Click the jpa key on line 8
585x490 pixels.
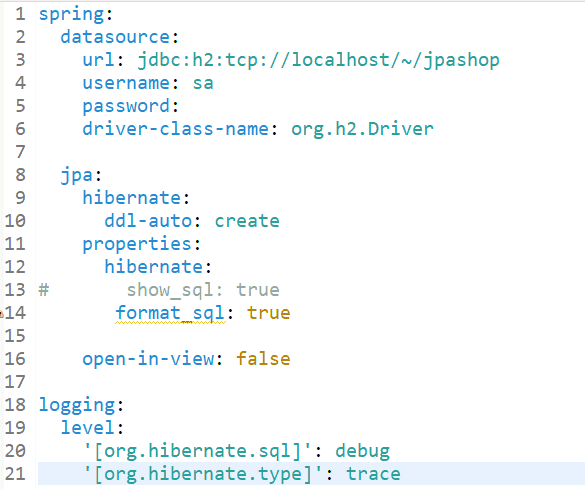[x=77, y=176]
